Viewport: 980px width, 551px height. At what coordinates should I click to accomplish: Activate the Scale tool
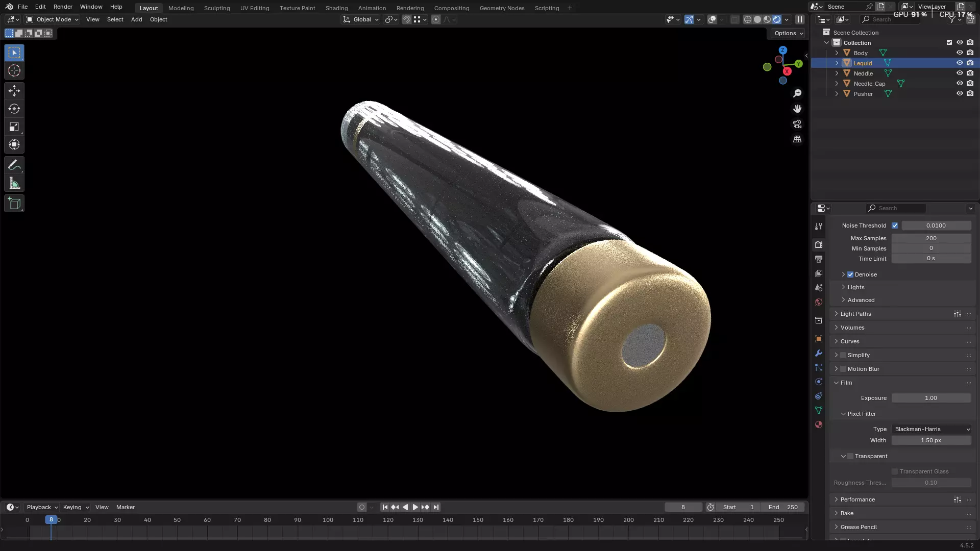[14, 127]
